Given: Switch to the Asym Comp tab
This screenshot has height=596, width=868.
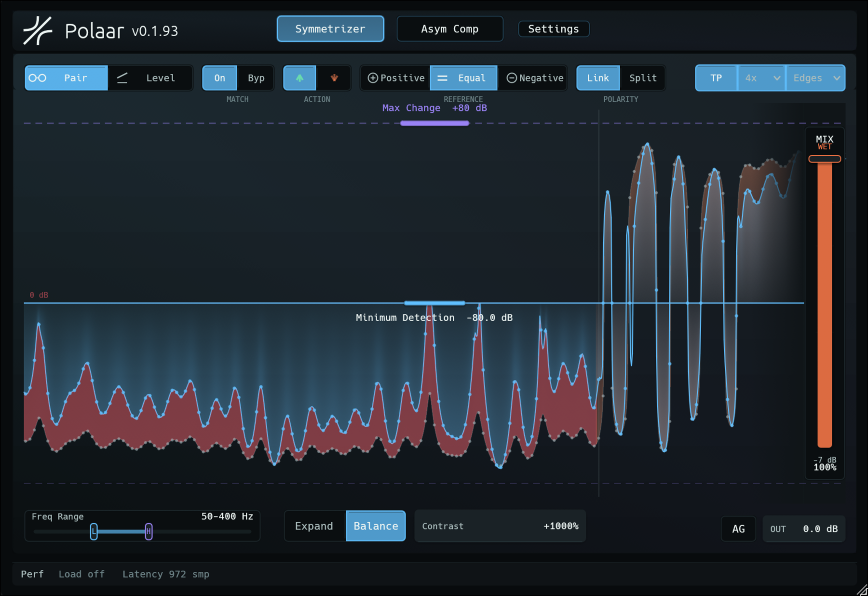Looking at the screenshot, I should pyautogui.click(x=450, y=29).
